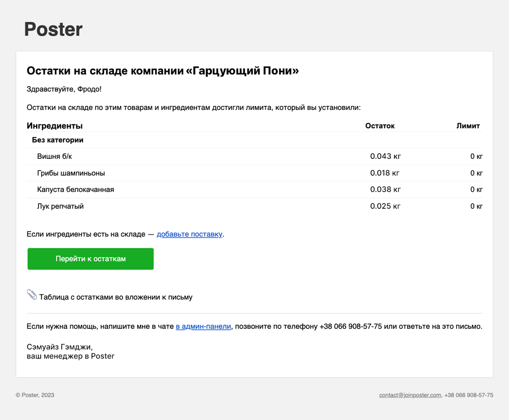Click the phone number in the footer
Viewport: 509px width, 420px height.
point(468,395)
